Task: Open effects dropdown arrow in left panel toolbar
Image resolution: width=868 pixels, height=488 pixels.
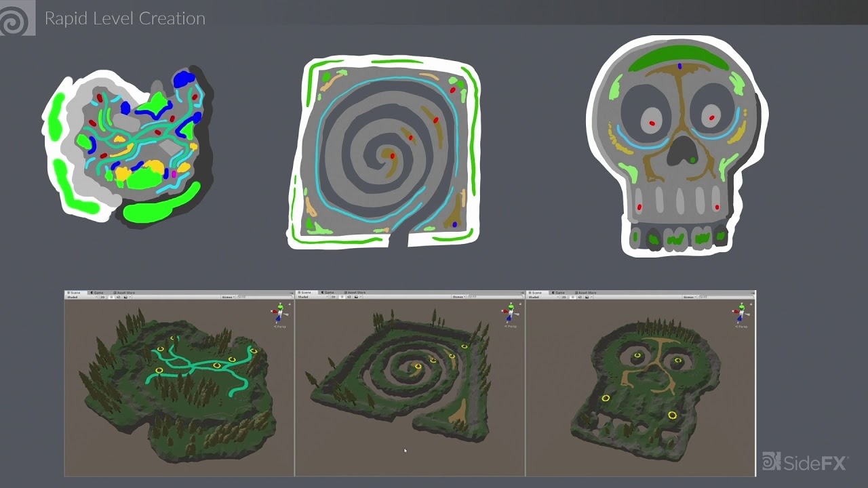Action: click(x=130, y=297)
